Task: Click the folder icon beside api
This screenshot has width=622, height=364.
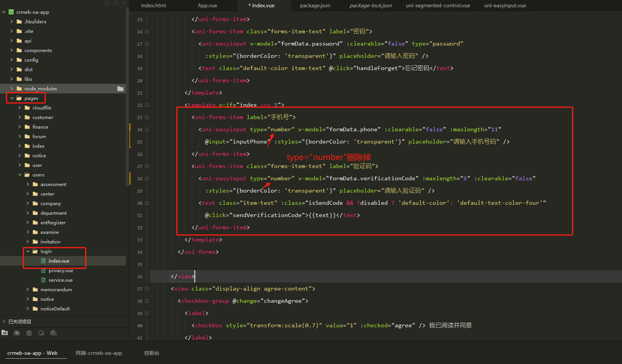Action: tap(19, 41)
